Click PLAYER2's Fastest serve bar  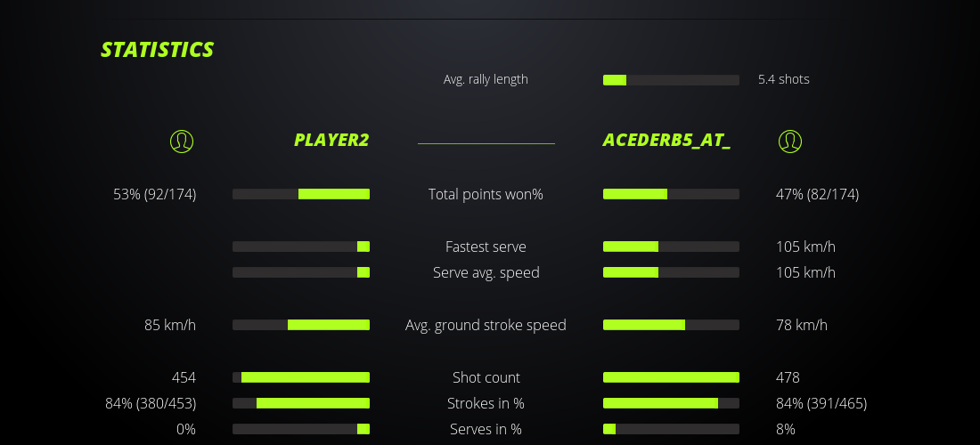[301, 247]
